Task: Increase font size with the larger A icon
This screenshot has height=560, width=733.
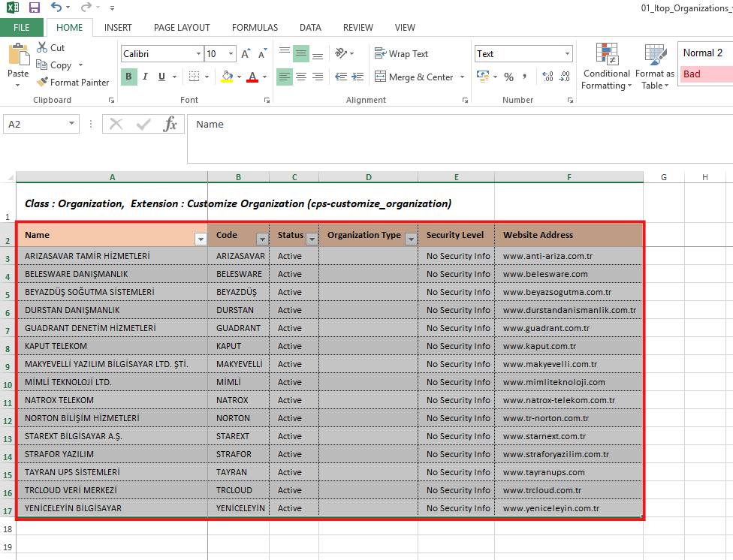Action: pyautogui.click(x=246, y=54)
